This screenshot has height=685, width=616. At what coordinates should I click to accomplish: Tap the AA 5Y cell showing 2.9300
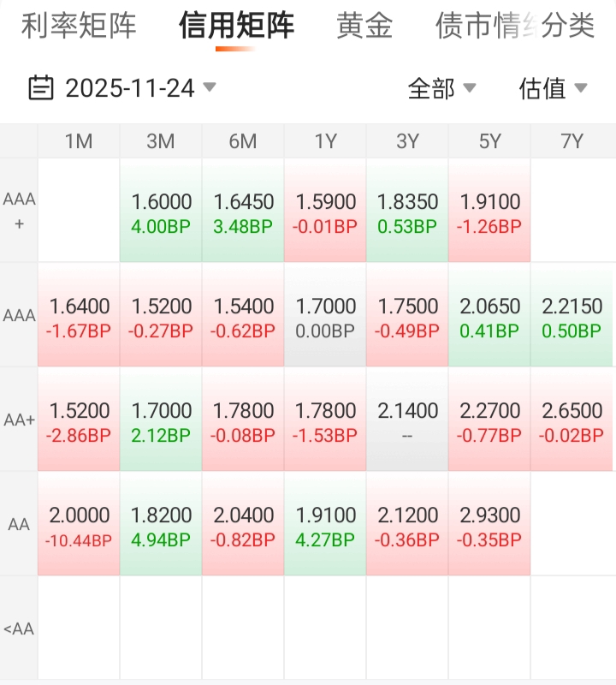[x=489, y=526]
